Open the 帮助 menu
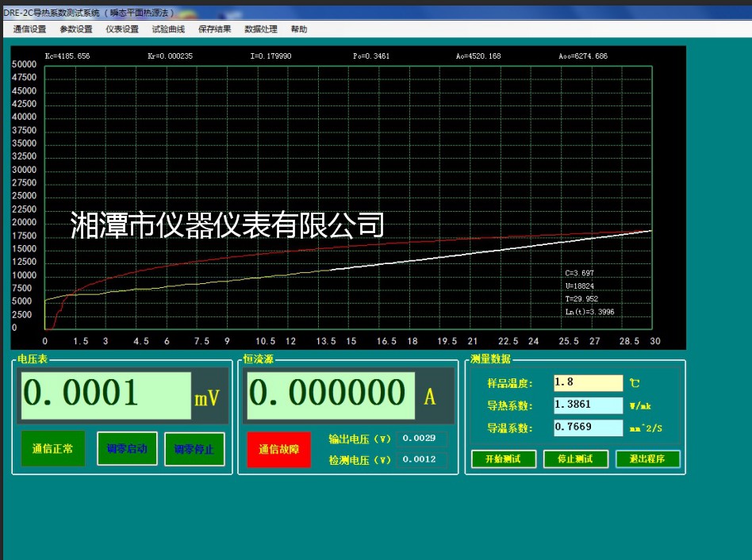752x560 pixels. 299,29
